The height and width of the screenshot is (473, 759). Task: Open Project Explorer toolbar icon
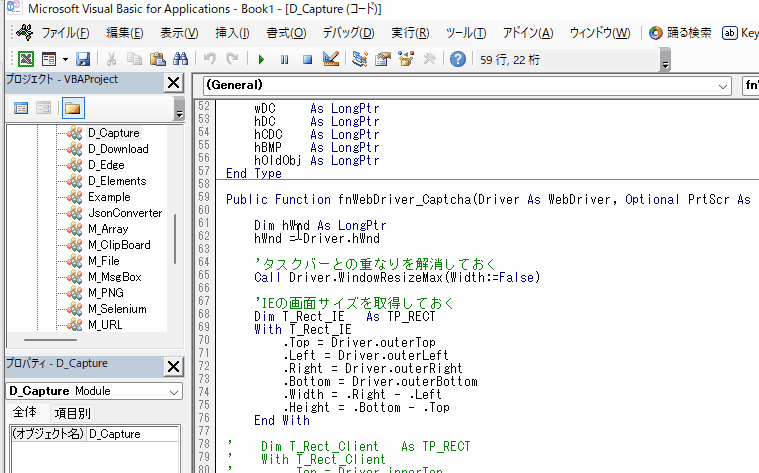[x=360, y=59]
